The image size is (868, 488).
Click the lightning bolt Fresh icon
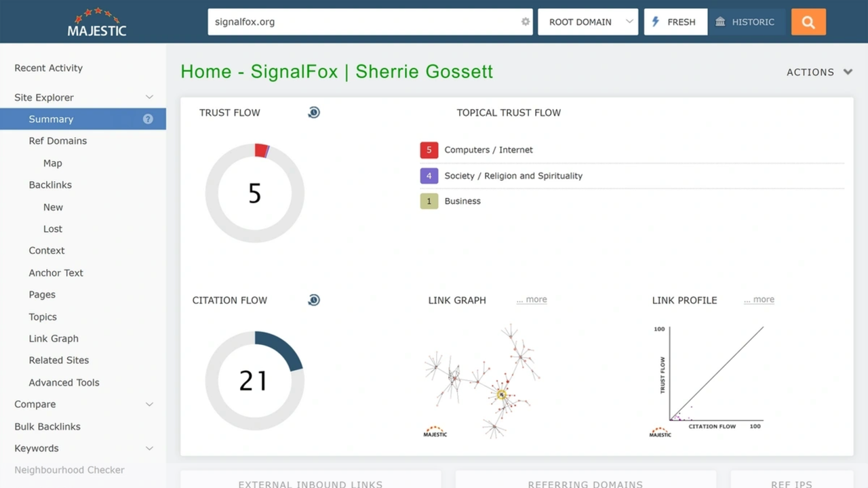pyautogui.click(x=656, y=22)
